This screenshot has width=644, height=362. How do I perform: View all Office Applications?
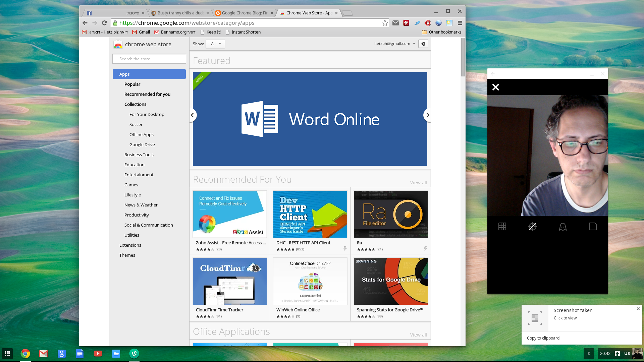pos(419,335)
